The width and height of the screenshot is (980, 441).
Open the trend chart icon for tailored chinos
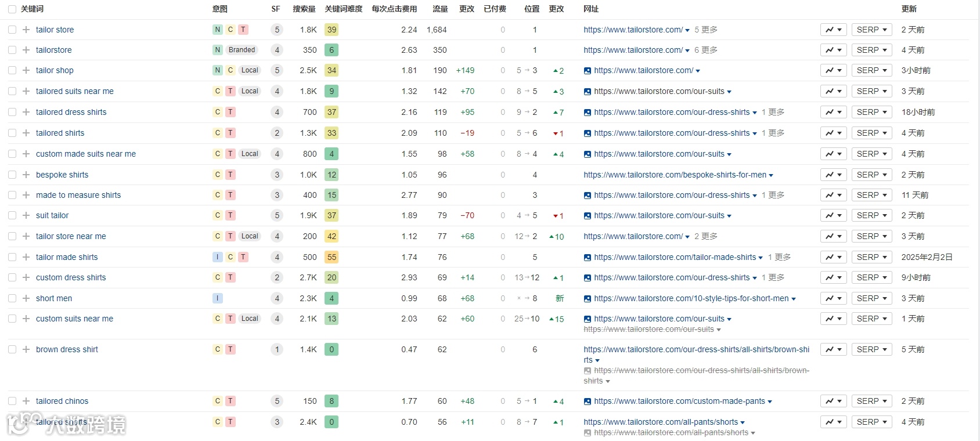coord(834,401)
